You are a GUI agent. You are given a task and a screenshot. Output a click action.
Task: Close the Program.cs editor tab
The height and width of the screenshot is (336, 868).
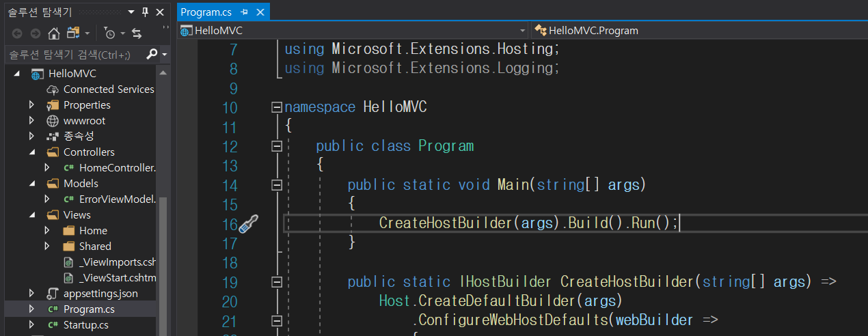(260, 12)
